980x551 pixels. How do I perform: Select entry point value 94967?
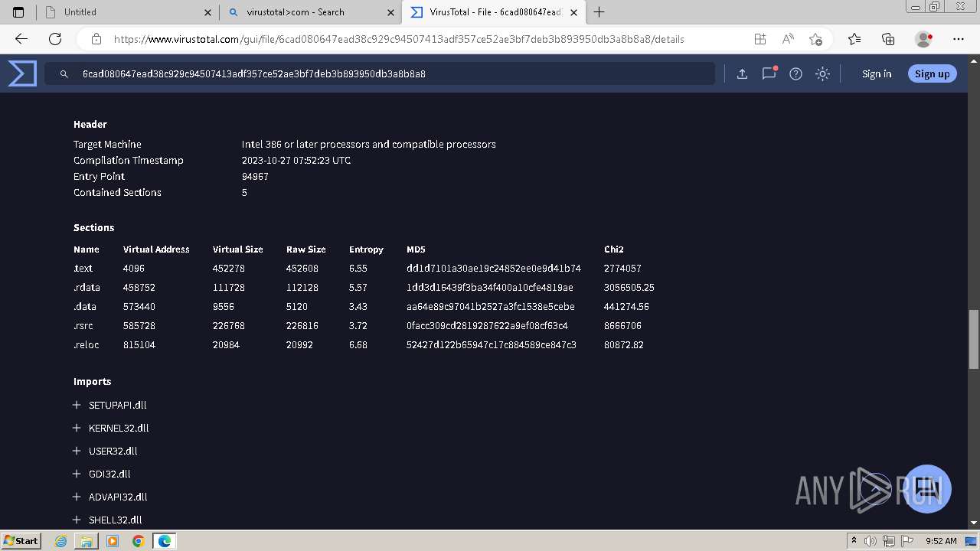[x=255, y=177]
